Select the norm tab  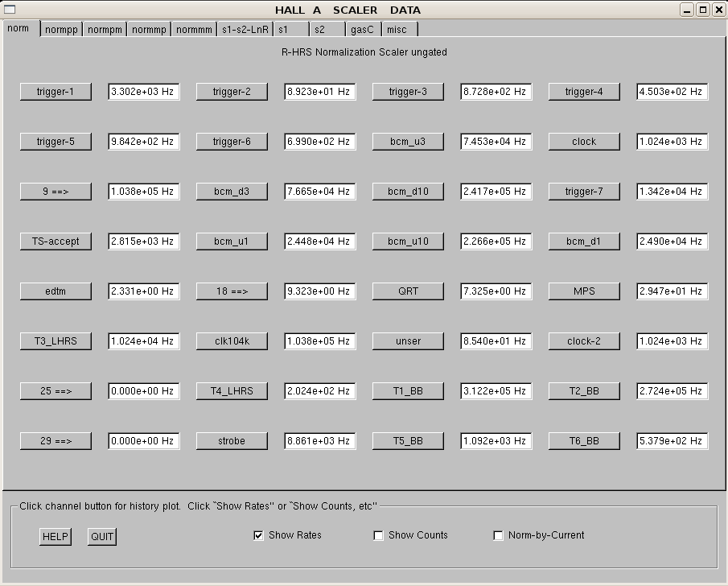tap(21, 28)
